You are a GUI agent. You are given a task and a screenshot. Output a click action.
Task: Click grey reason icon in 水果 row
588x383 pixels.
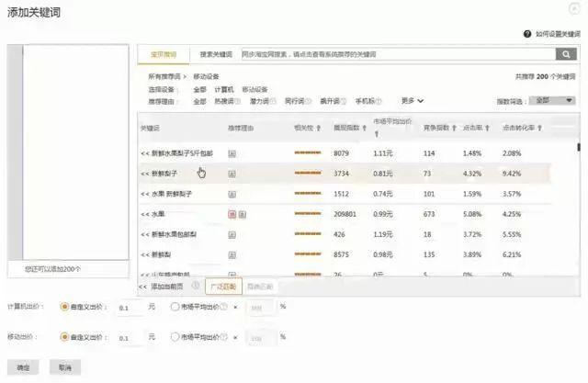(243, 214)
